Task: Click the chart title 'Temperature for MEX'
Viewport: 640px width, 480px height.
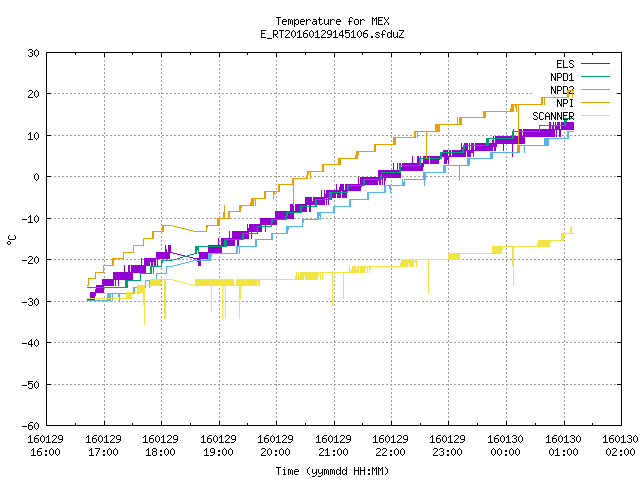Action: (x=332, y=21)
